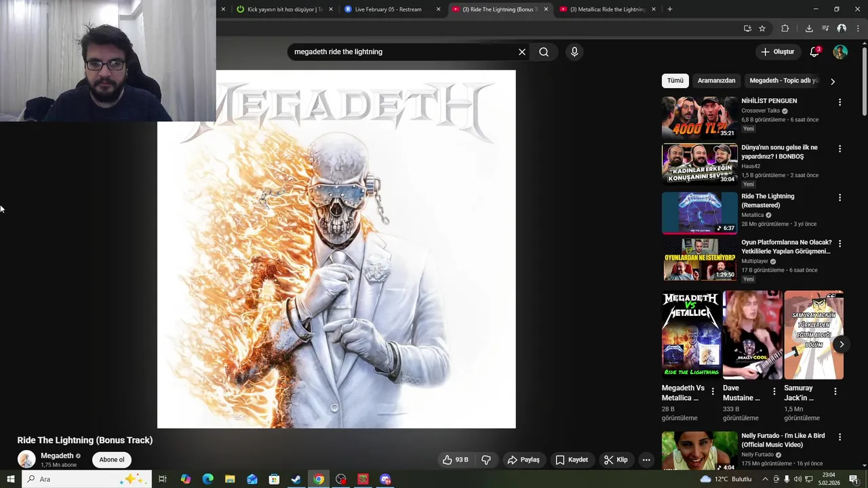The width and height of the screenshot is (868, 488).
Task: Open Discord from the taskbar
Action: click(385, 479)
